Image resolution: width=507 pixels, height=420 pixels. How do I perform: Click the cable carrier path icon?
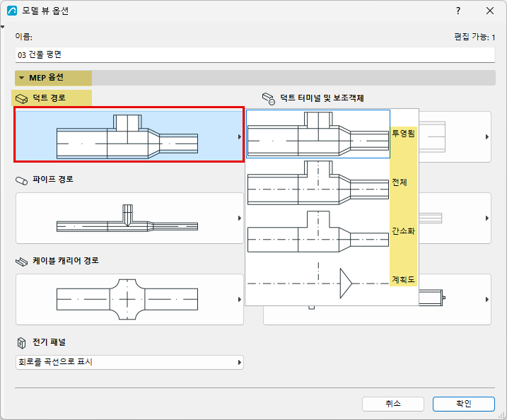(x=22, y=262)
